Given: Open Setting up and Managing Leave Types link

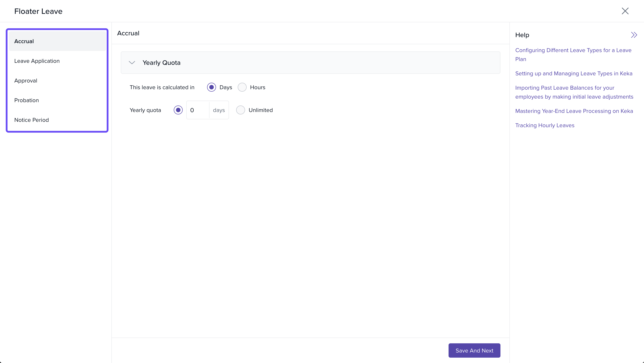Looking at the screenshot, I should pyautogui.click(x=574, y=74).
